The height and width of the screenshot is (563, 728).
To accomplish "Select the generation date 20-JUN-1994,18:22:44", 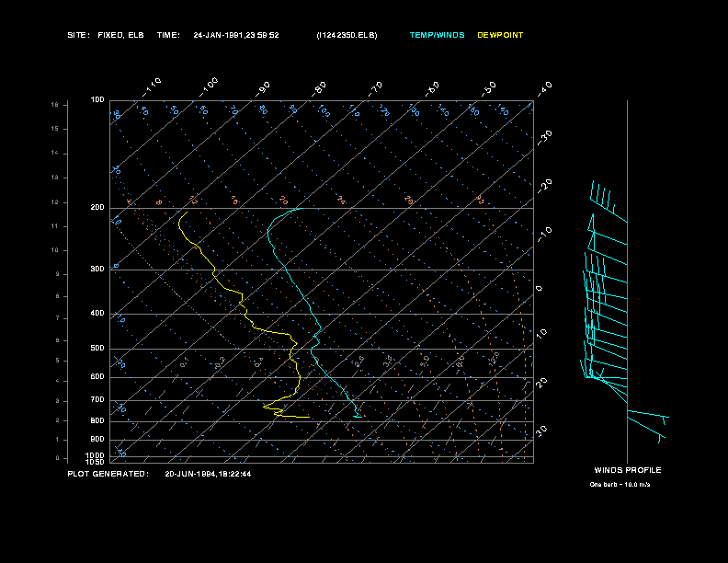I will point(208,474).
